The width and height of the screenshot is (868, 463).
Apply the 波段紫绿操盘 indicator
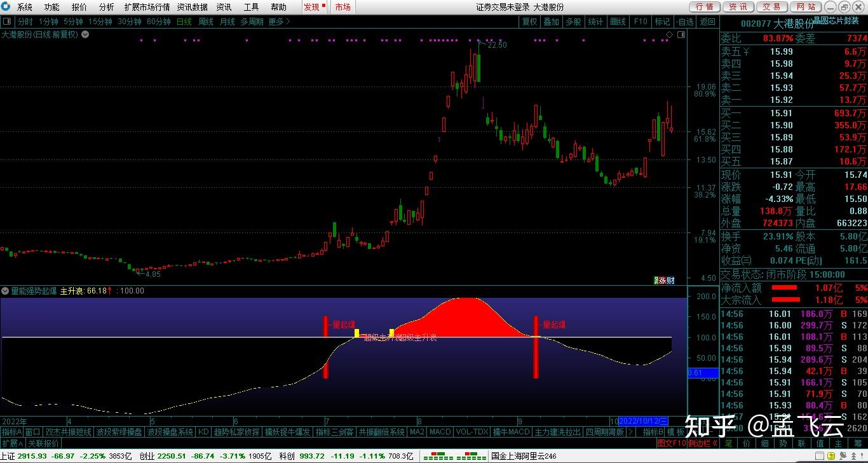(119, 432)
